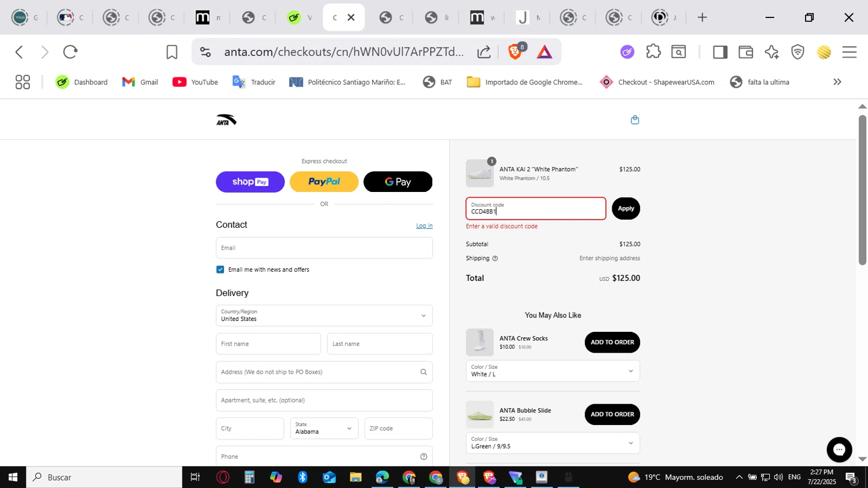Open the browser hamburger menu
Image resolution: width=868 pixels, height=488 pixels.
pyautogui.click(x=849, y=52)
